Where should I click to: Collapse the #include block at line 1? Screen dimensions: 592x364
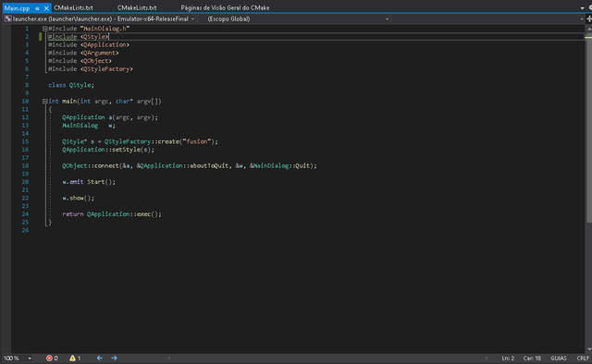[x=45, y=29]
